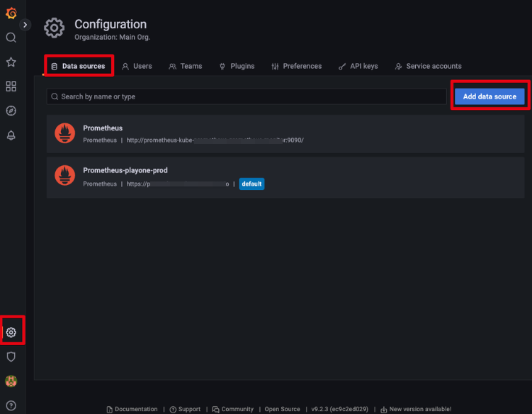This screenshot has width=532, height=414.
Task: Click the Configuration page title
Action: pyautogui.click(x=111, y=24)
